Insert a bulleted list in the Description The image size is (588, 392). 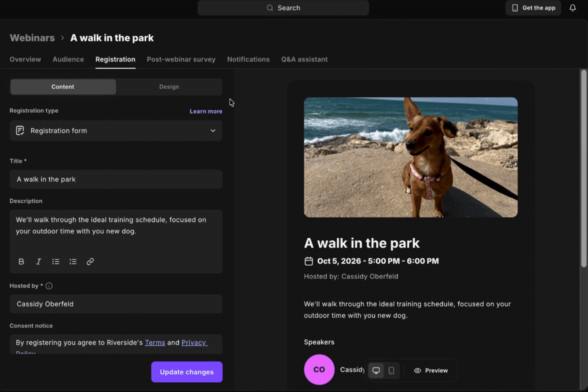[x=56, y=262]
